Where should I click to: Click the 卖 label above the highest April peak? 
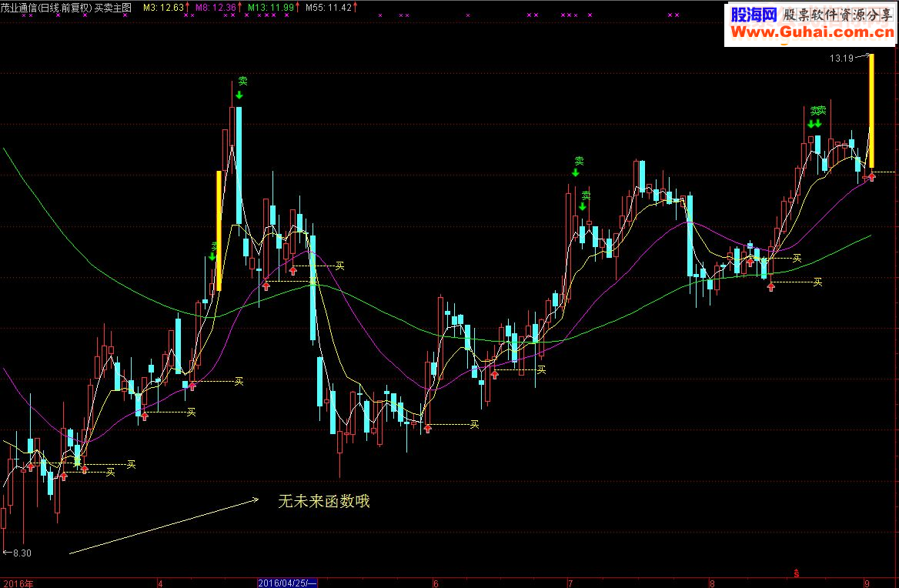242,82
